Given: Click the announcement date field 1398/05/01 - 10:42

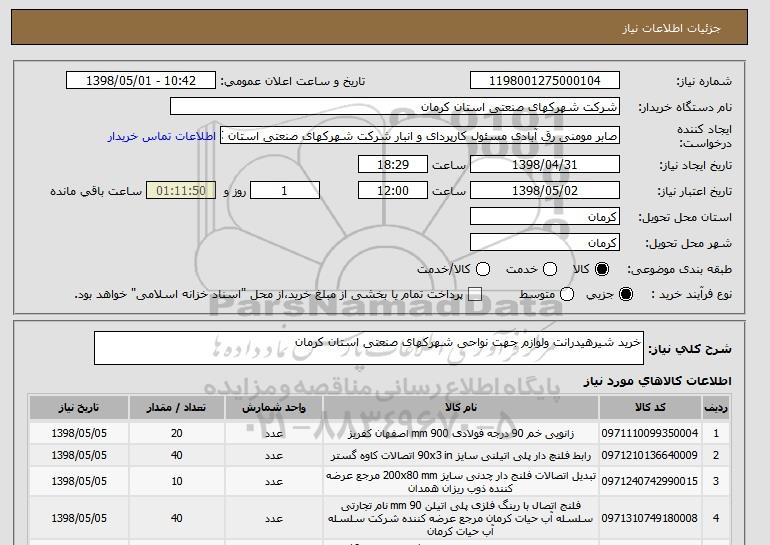Looking at the screenshot, I should (141, 81).
